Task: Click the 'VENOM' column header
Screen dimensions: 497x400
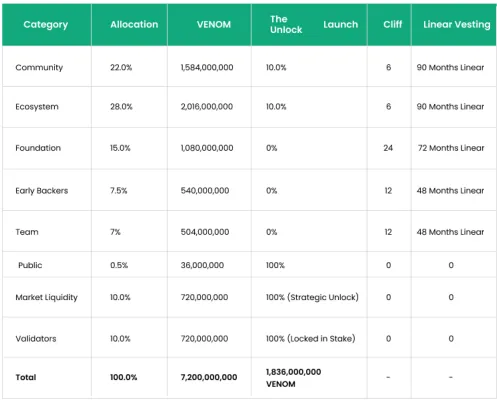Action: point(214,24)
